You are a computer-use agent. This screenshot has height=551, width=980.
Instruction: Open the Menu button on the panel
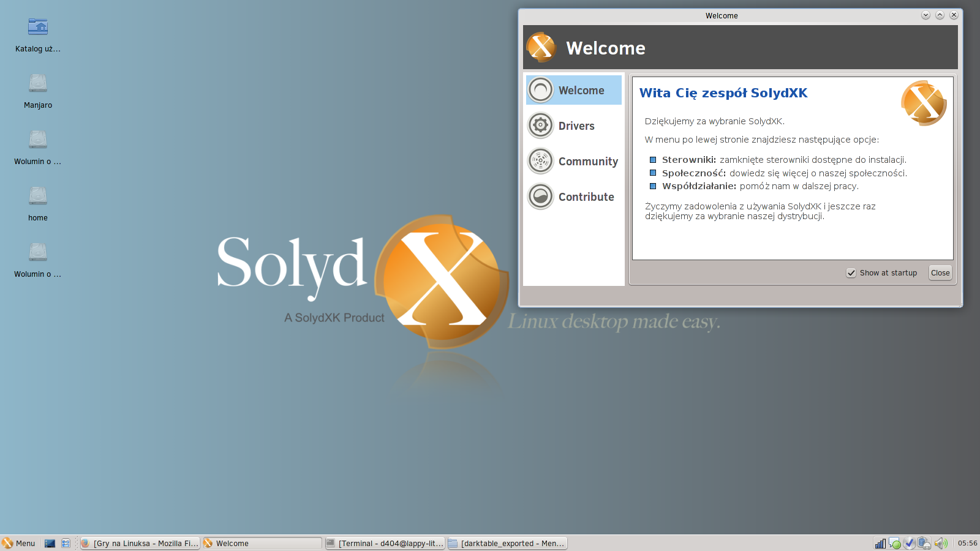pos(18,543)
